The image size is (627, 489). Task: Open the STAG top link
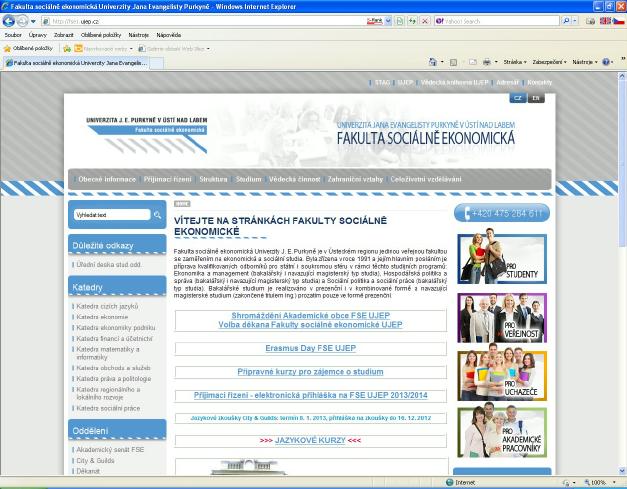pyautogui.click(x=382, y=82)
